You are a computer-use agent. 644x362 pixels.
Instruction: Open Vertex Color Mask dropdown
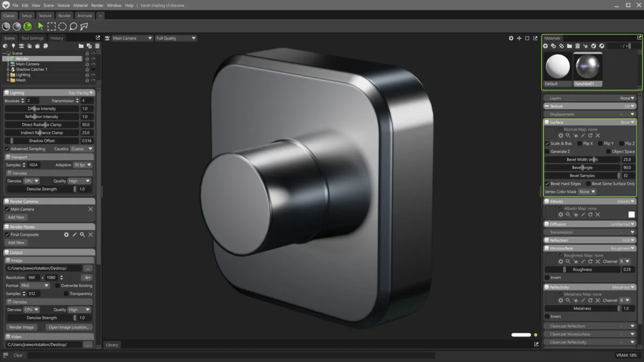(587, 192)
